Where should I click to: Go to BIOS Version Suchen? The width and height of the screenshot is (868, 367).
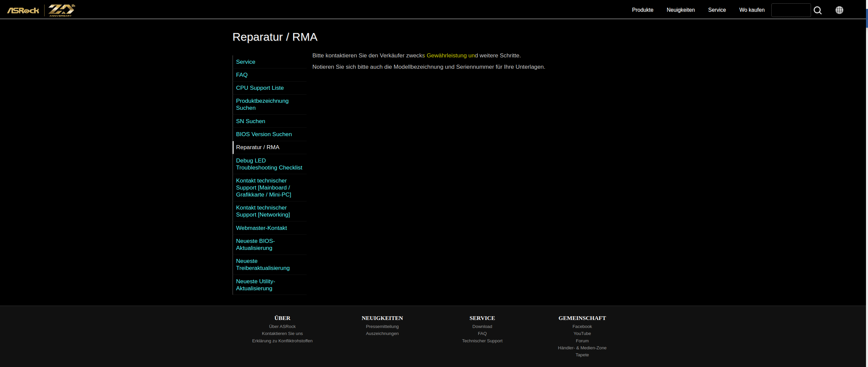tap(264, 134)
